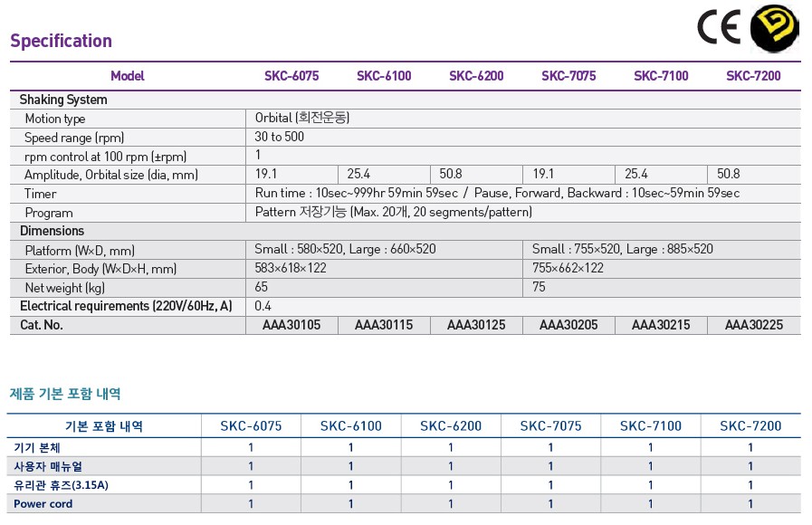Image resolution: width=812 pixels, height=525 pixels.
Task: Select Small : 580×520, Large : 660×520
Action: 346,249
